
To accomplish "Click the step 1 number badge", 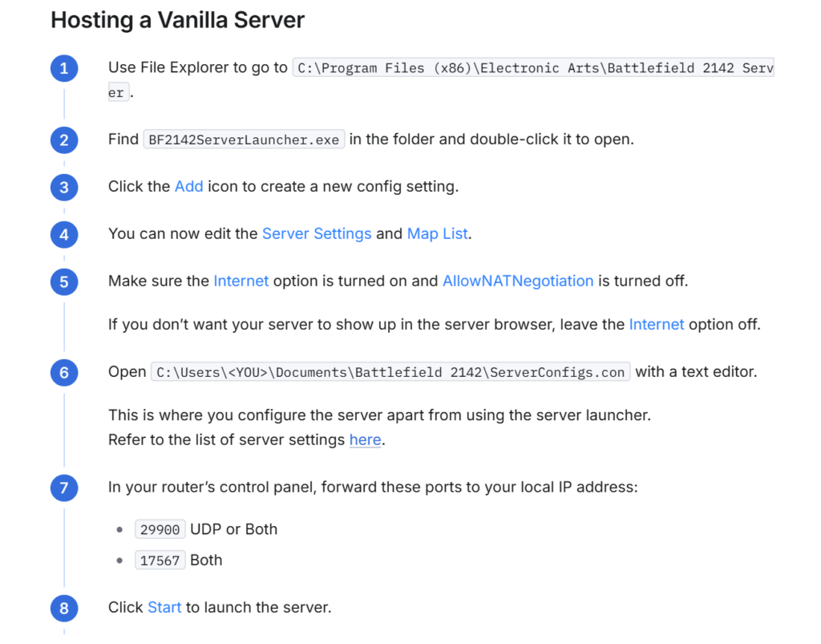I will (x=64, y=69).
